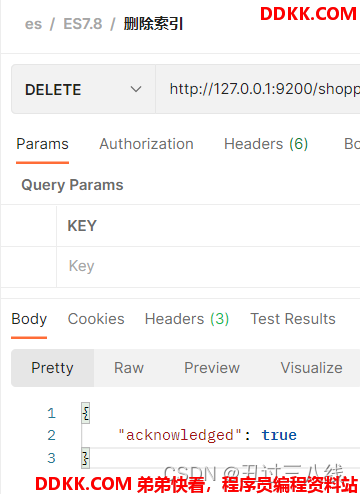Edit the request URL field
This screenshot has width=360, height=494.
(x=258, y=89)
